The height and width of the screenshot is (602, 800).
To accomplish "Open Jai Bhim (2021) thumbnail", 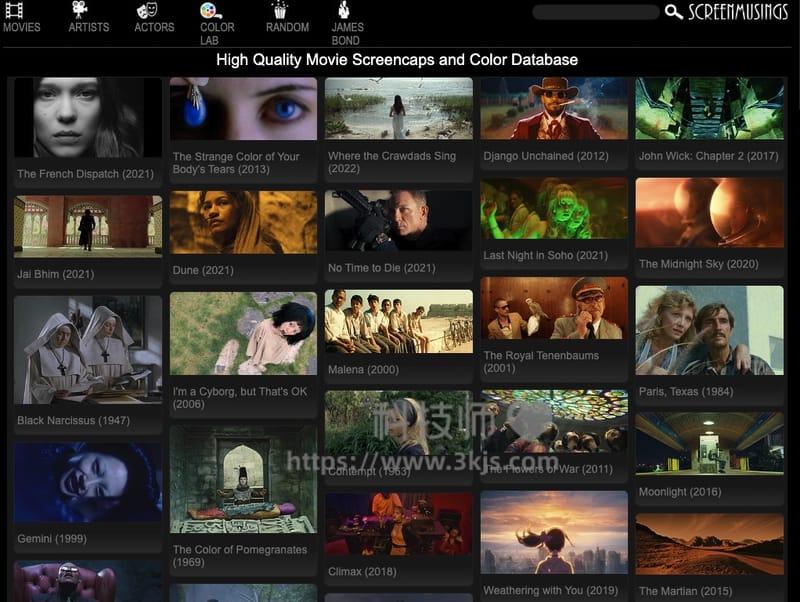I will pos(88,227).
